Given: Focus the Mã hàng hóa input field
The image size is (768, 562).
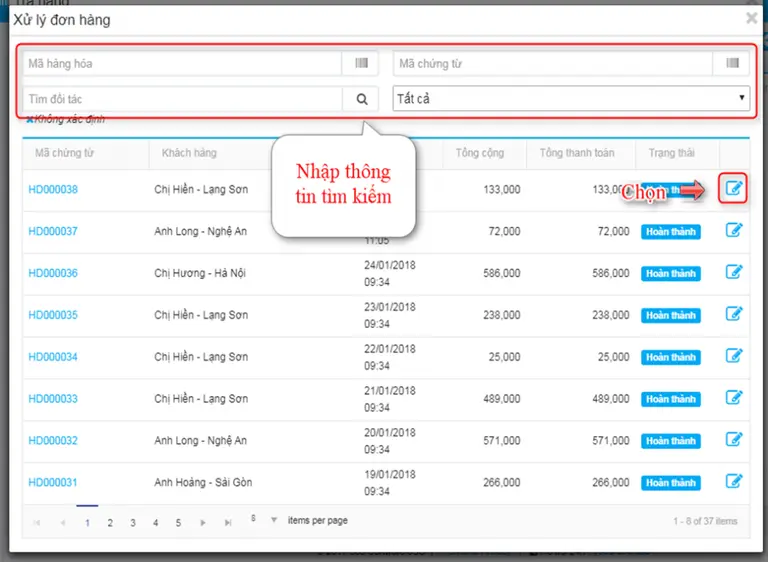Looking at the screenshot, I should (182, 64).
